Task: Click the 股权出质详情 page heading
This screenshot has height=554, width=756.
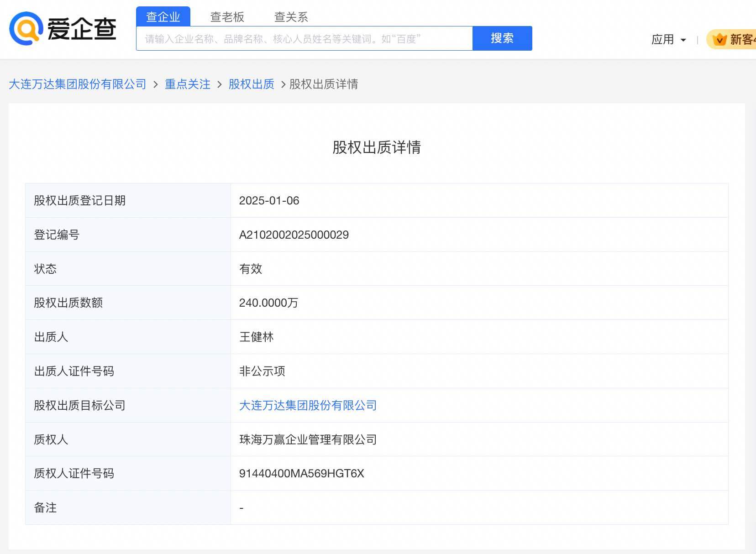Action: (377, 147)
